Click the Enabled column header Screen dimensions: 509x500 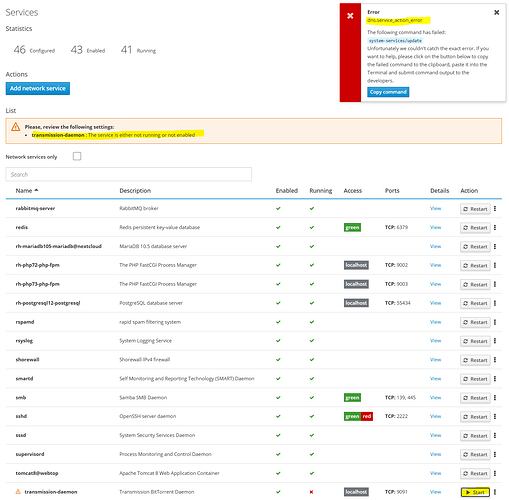click(286, 191)
